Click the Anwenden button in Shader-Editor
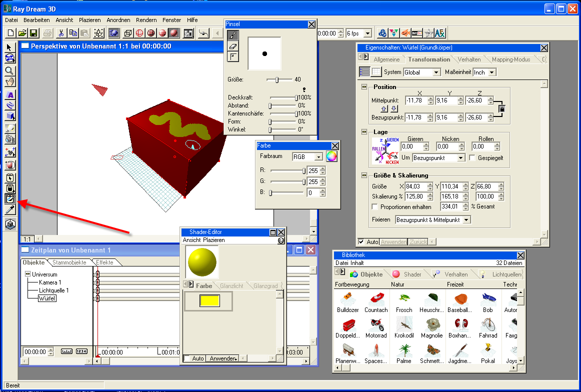 point(223,358)
